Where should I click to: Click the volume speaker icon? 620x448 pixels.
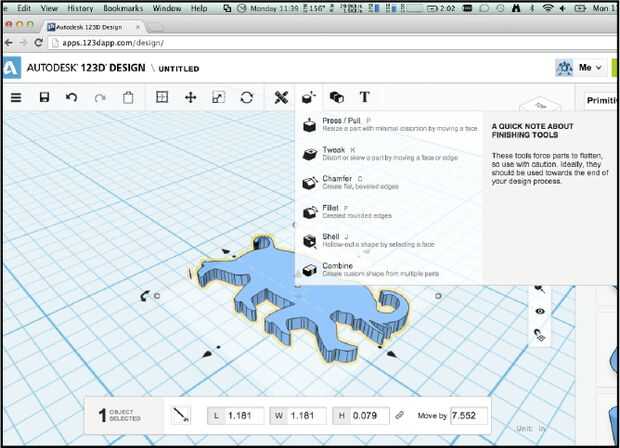(562, 8)
